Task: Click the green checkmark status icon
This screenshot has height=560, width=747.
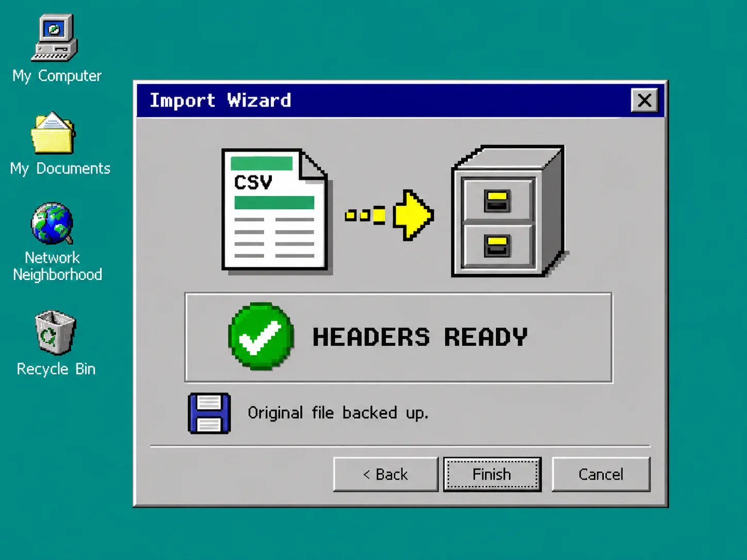Action: (x=261, y=336)
